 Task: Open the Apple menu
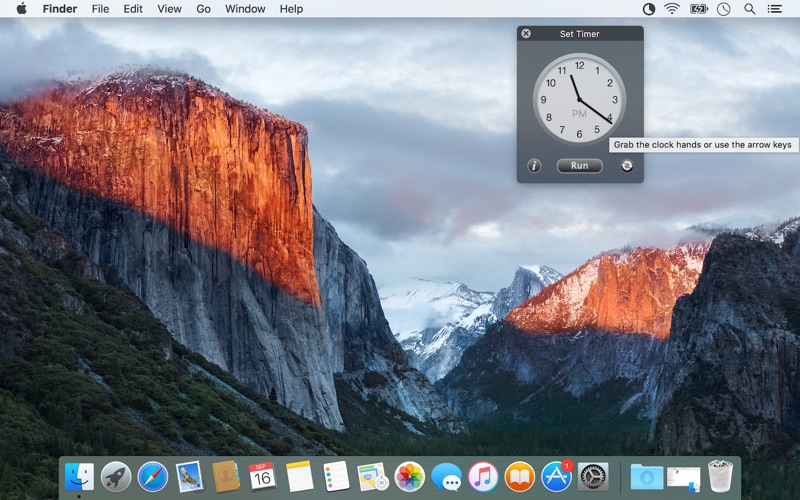click(x=21, y=9)
